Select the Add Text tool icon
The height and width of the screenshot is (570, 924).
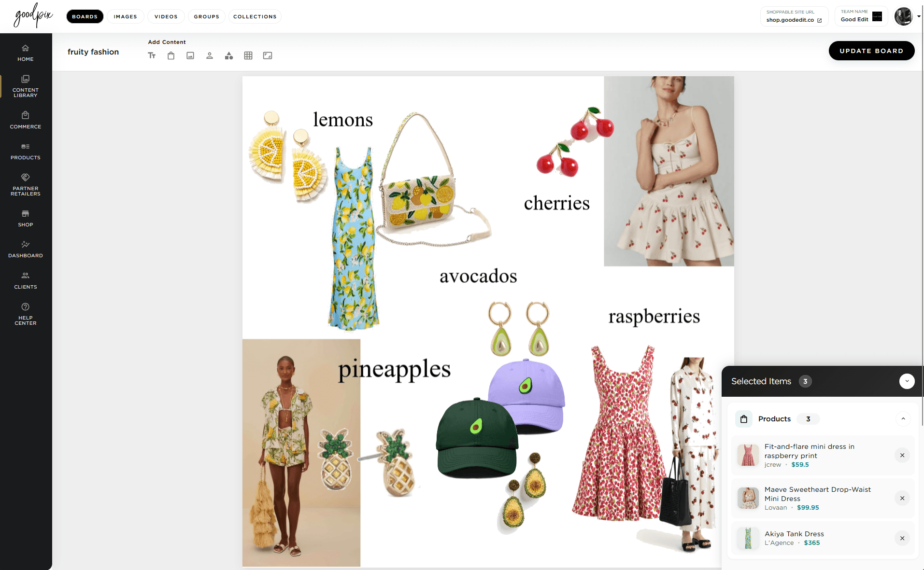(152, 56)
